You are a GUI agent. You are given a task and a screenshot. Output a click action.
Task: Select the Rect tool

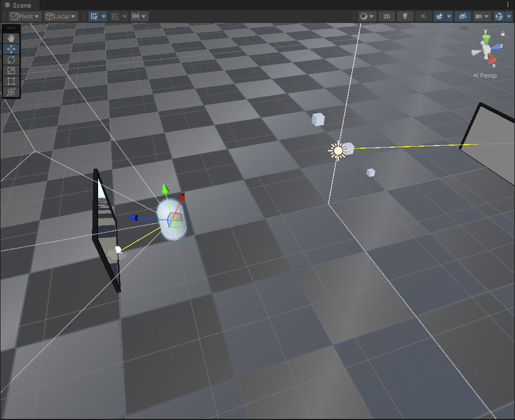[11, 81]
